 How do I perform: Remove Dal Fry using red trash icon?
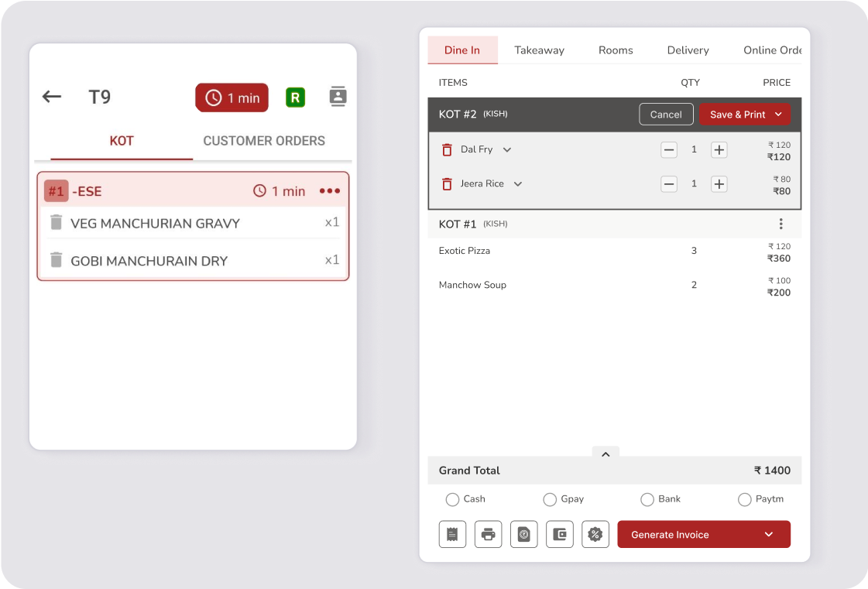pyautogui.click(x=447, y=150)
